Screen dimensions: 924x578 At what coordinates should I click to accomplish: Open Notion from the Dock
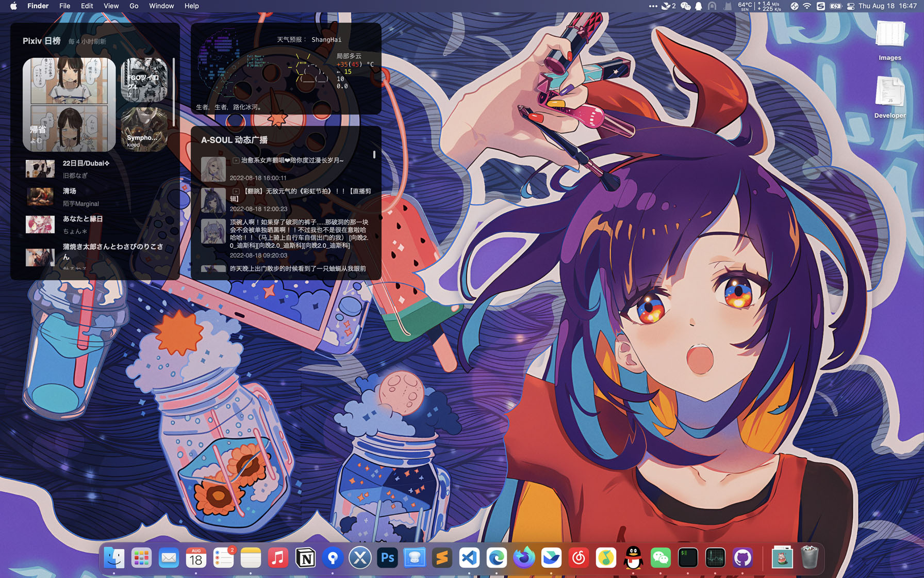click(305, 558)
